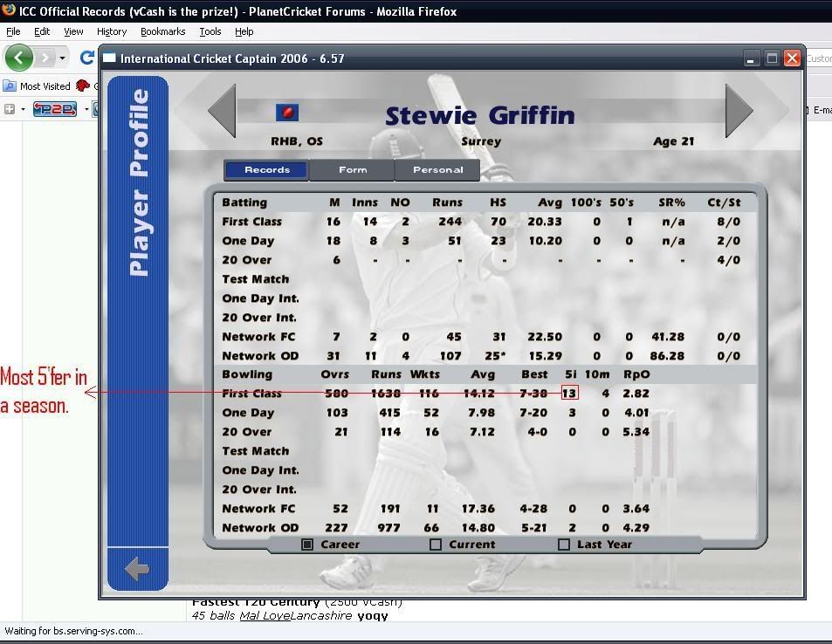Follow the Mal Loye link on the forum page
832x644 pixels.
coord(265,615)
